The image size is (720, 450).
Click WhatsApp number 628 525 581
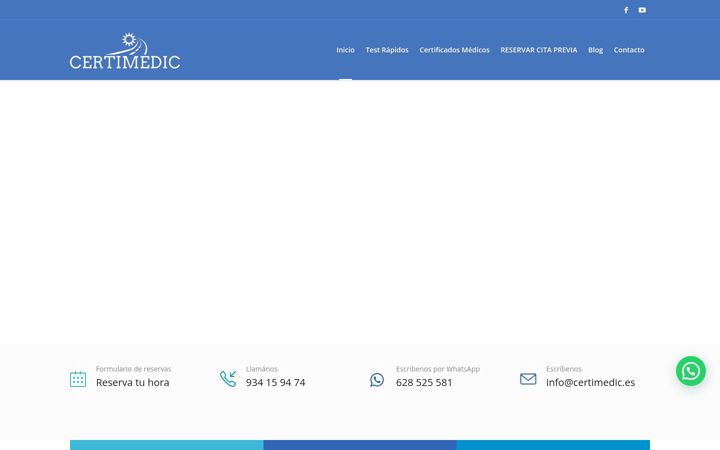click(424, 382)
